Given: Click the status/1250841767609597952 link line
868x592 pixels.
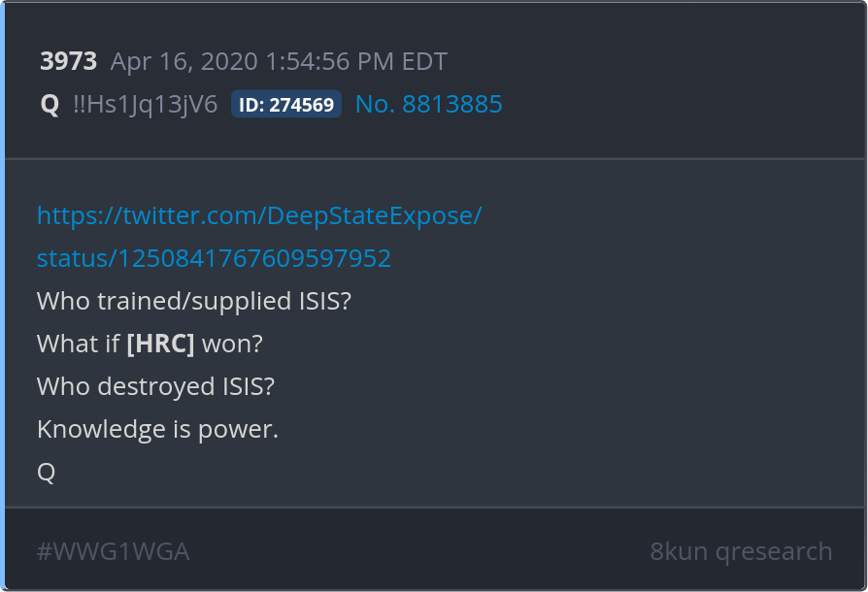Looking at the screenshot, I should tap(214, 258).
